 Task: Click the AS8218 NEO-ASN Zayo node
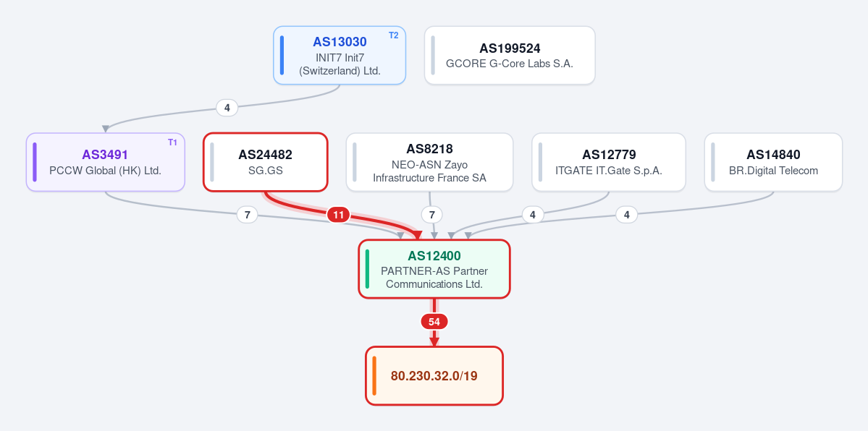pos(429,162)
